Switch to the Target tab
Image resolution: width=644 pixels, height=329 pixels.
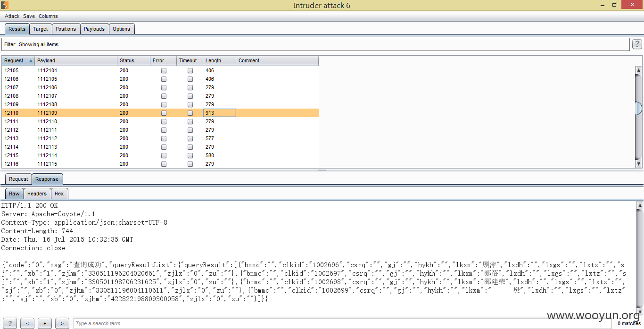41,29
